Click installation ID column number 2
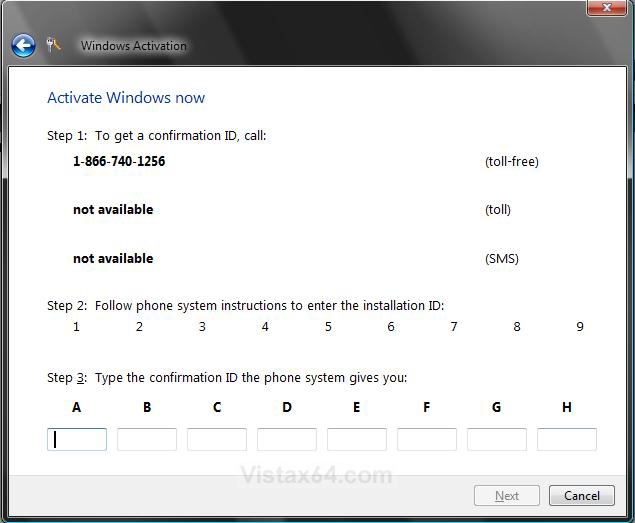The image size is (635, 523). 139,327
